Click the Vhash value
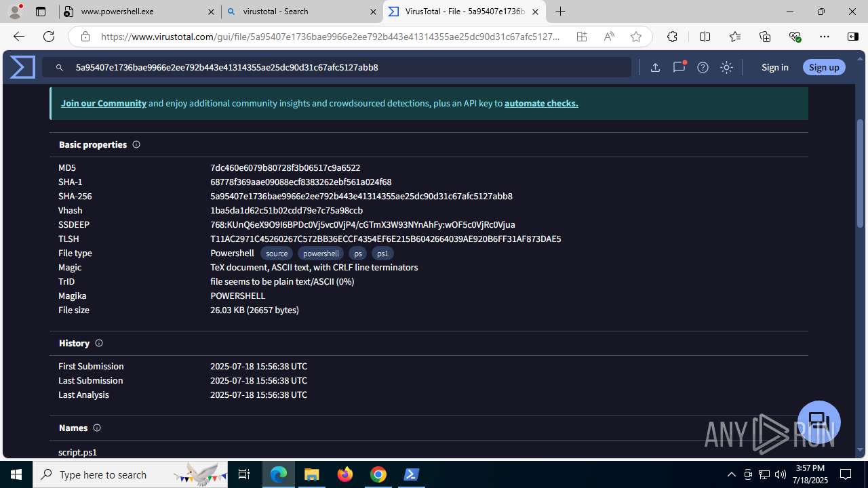Image resolution: width=868 pixels, height=488 pixels. (286, 210)
